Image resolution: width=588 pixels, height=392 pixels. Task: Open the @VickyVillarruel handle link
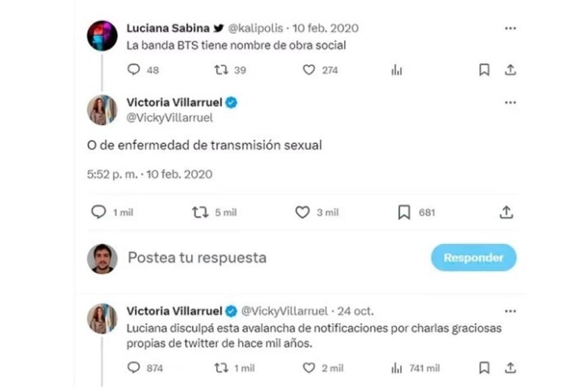(170, 118)
